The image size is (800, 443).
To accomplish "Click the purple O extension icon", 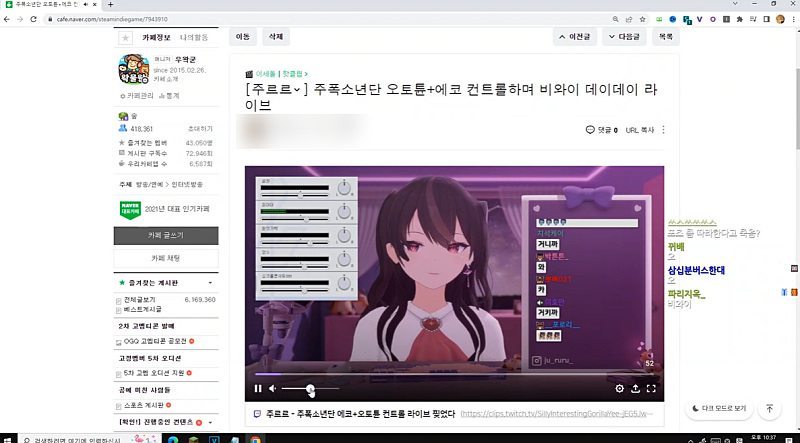I will click(713, 19).
